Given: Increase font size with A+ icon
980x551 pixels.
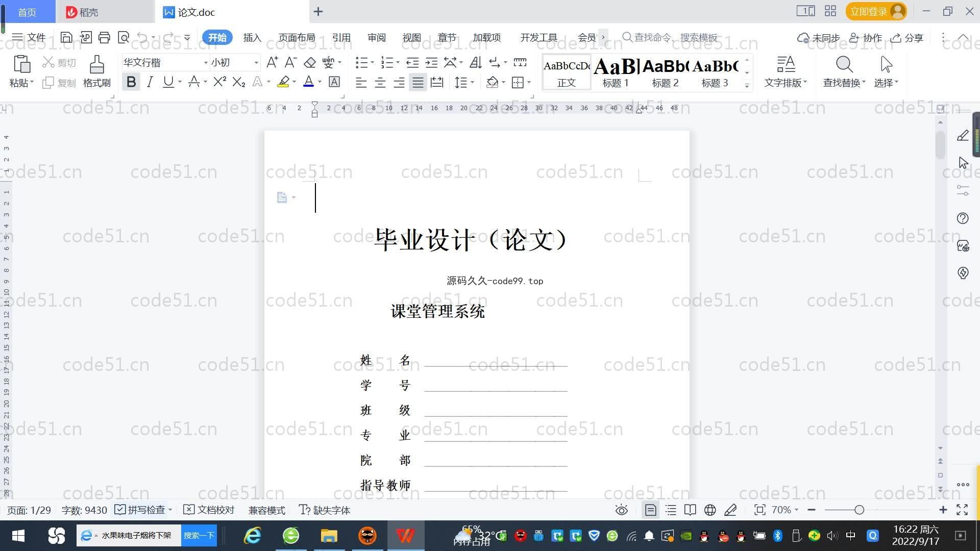Looking at the screenshot, I should click(272, 62).
